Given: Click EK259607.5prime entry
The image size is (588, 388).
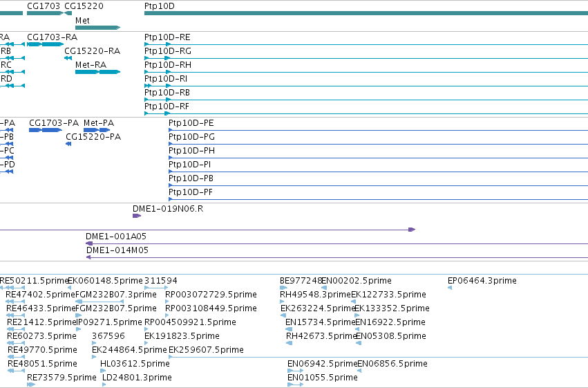Looking at the screenshot, I should coord(207,350).
